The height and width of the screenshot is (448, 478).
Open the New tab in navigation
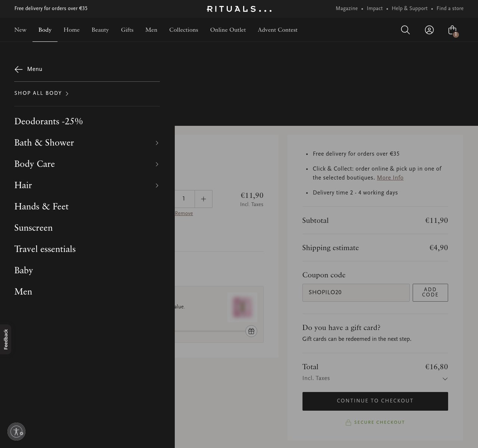click(x=20, y=30)
